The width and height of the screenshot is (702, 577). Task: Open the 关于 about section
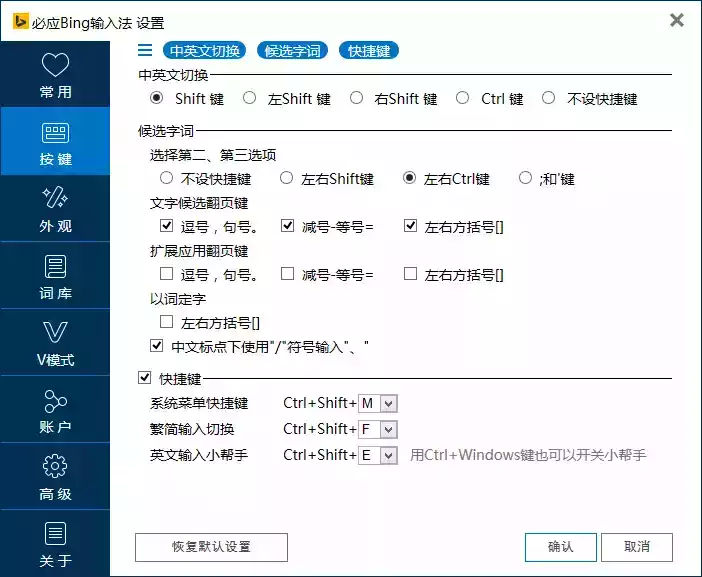pos(55,543)
